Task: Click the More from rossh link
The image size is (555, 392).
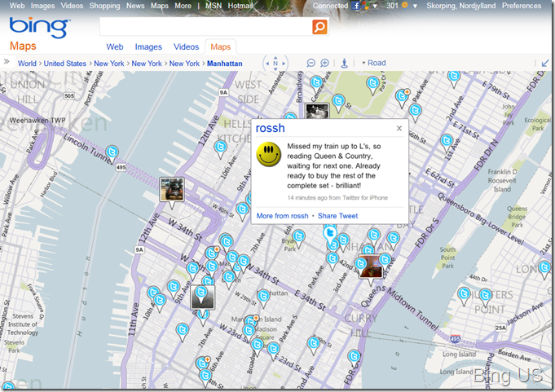Action: coord(283,216)
